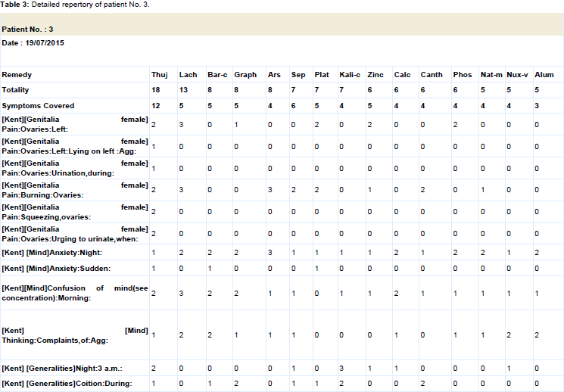Select the 'Canth' column header
Image resolution: width=564 pixels, height=392 pixels.
(x=432, y=75)
